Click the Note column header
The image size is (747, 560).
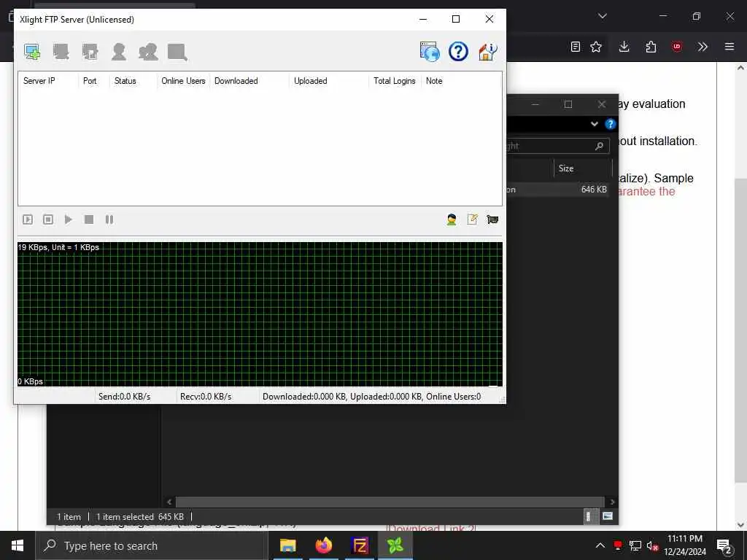click(x=462, y=81)
